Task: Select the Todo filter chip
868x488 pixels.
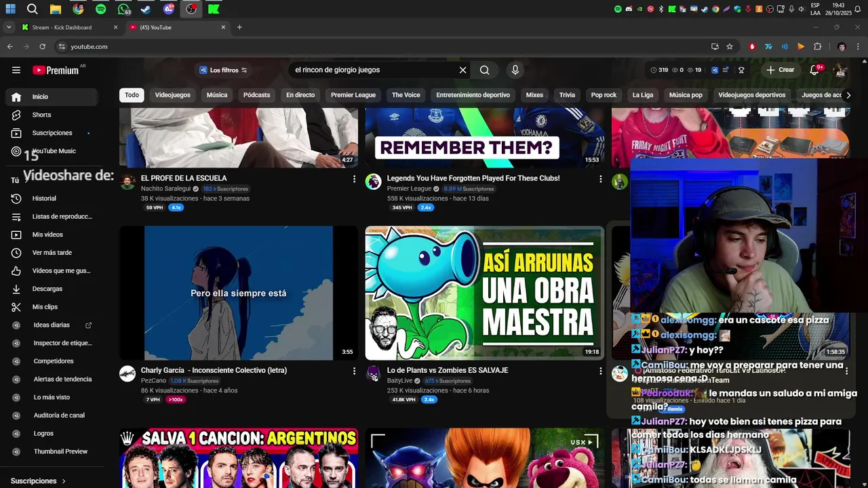Action: (x=132, y=95)
